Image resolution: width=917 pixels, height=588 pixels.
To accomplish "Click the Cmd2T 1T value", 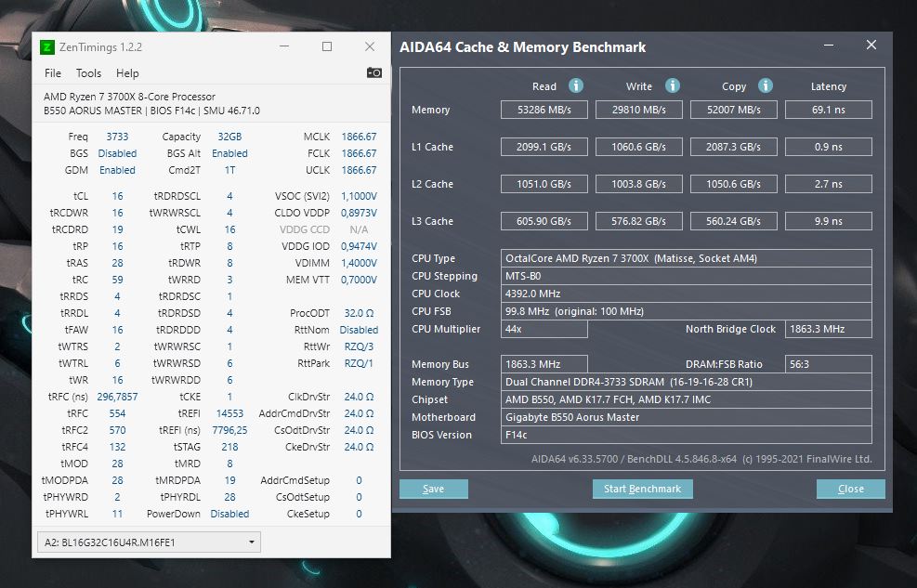I will point(229,170).
